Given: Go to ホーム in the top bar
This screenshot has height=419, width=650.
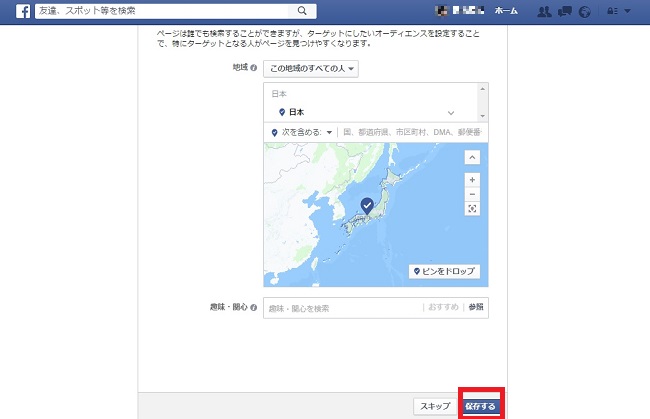Looking at the screenshot, I should coord(506,11).
